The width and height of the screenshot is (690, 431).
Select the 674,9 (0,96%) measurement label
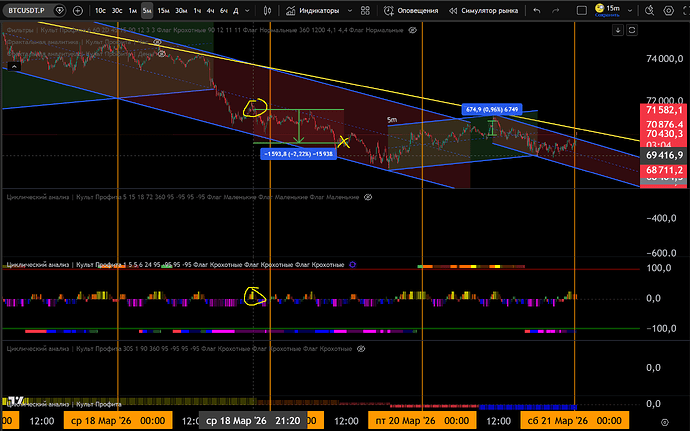(489, 108)
